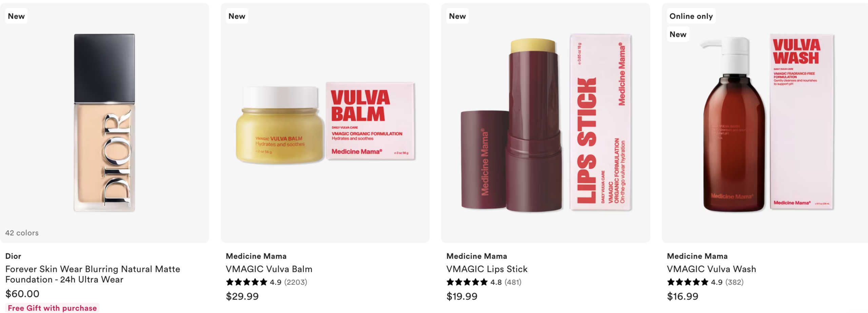868x313 pixels.
Task: Click the Dior brand name
Action: point(13,256)
